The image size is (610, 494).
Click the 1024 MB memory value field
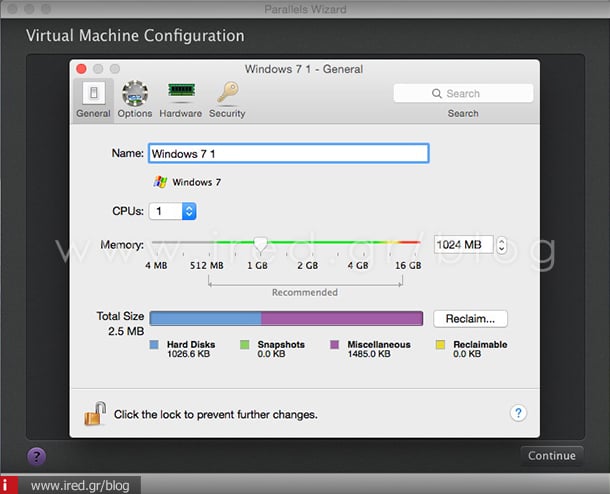pyautogui.click(x=464, y=245)
